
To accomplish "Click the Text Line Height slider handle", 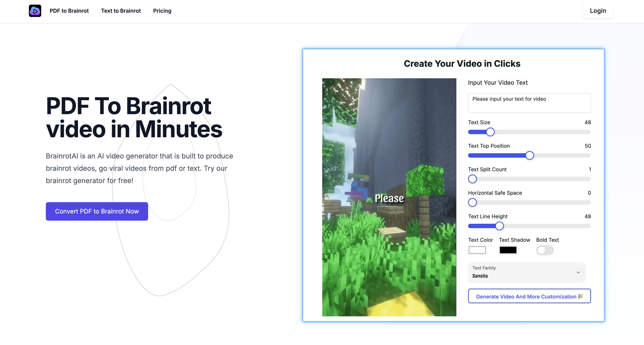I will coord(500,226).
